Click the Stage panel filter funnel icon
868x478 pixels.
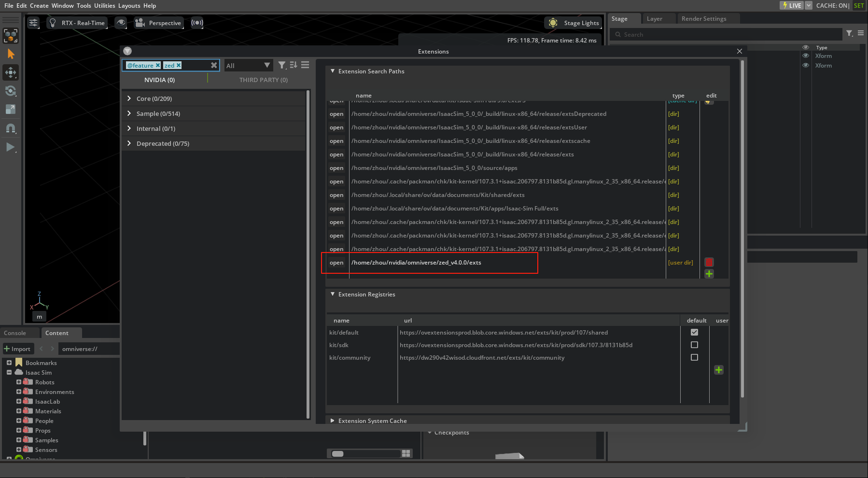849,33
